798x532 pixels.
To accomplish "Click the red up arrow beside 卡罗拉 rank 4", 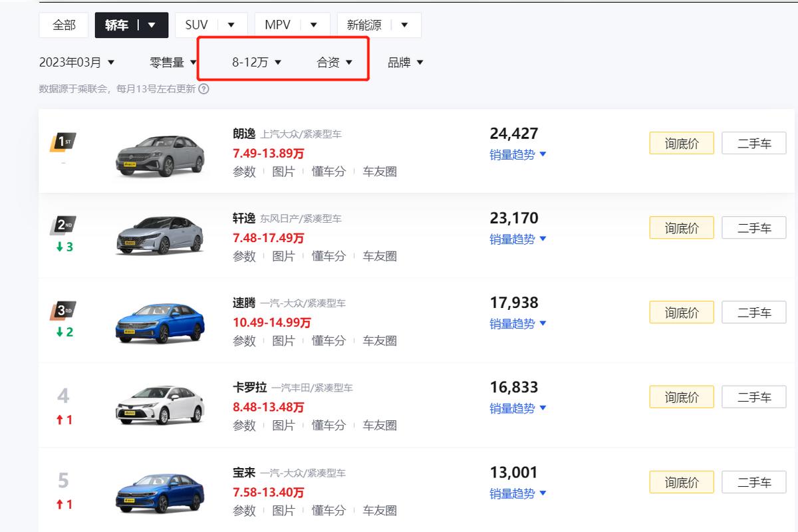I will pos(64,420).
